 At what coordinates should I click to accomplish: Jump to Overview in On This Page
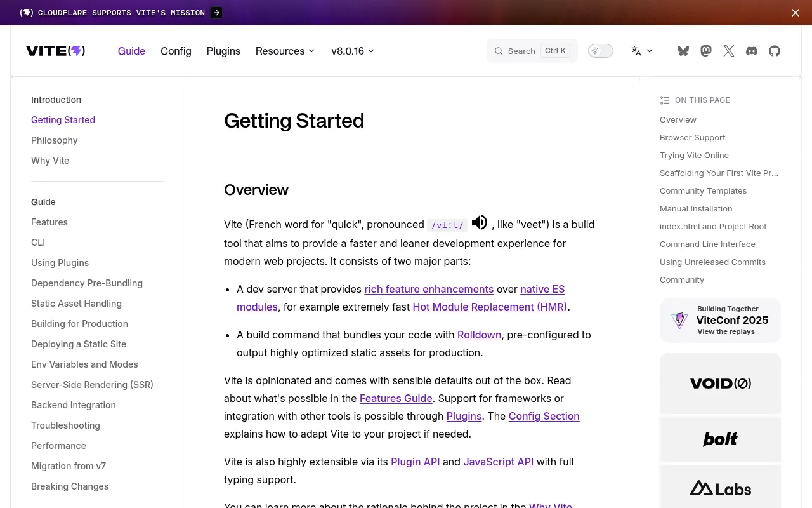[x=678, y=119]
